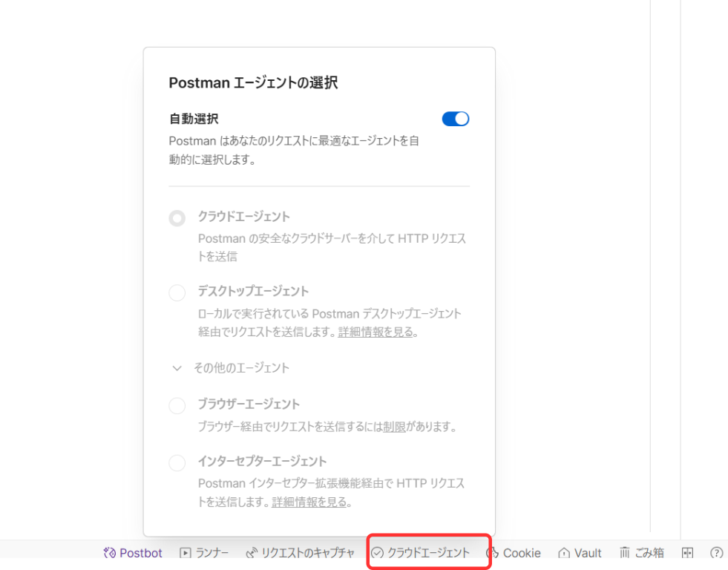This screenshot has height=570, width=728.
Task: Click the その他のエージェント label text
Action: (x=241, y=368)
